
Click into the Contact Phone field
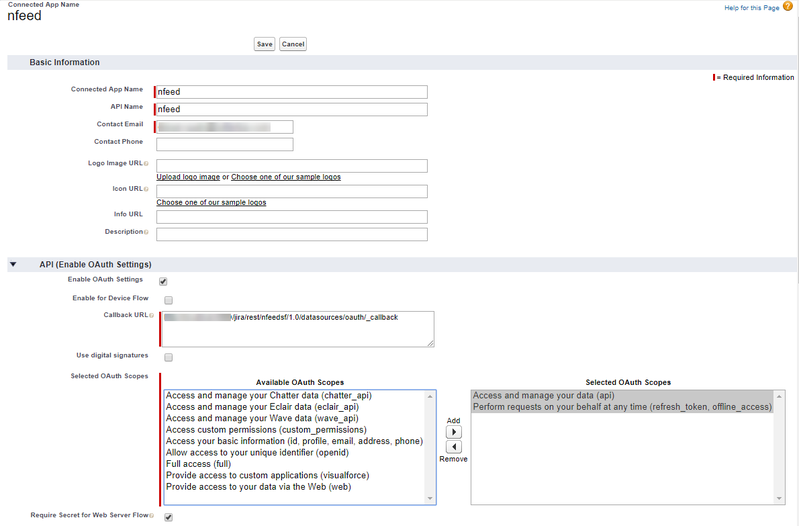[x=224, y=144]
